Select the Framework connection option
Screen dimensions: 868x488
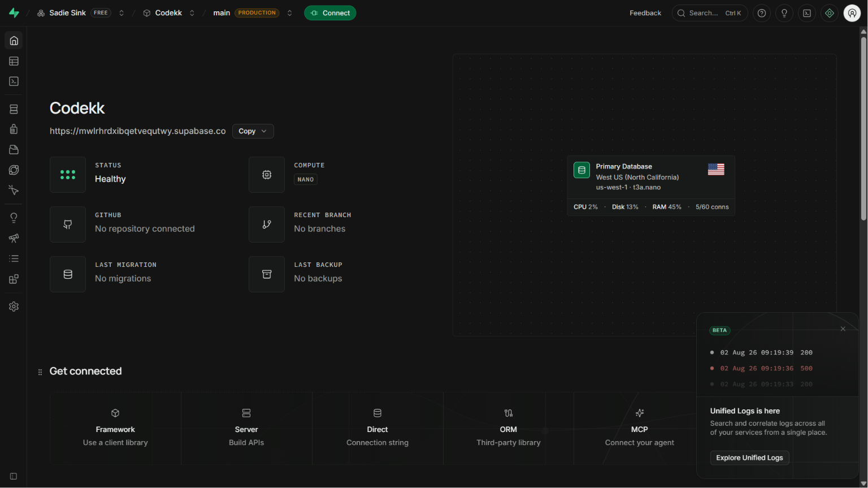(x=115, y=428)
